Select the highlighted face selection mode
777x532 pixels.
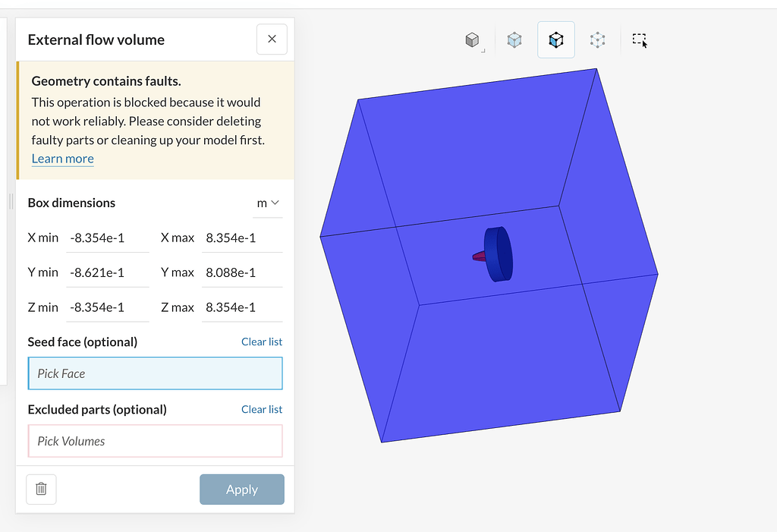[556, 39]
